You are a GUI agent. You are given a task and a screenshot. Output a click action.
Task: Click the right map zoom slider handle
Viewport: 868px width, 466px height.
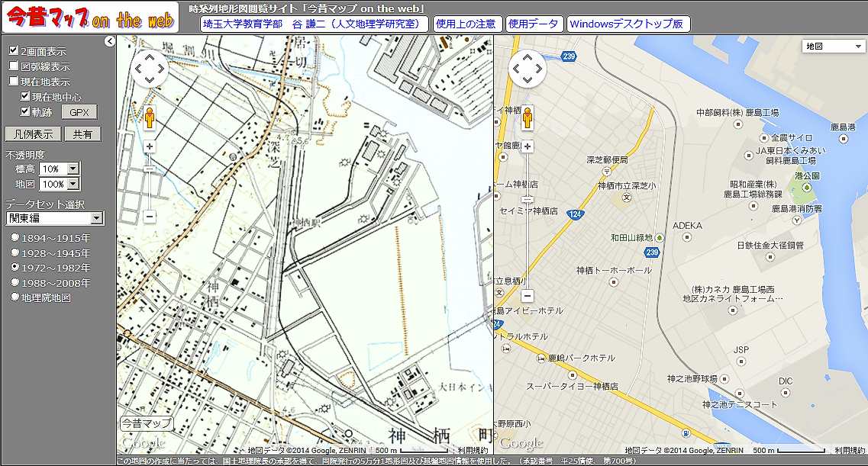[x=528, y=199]
